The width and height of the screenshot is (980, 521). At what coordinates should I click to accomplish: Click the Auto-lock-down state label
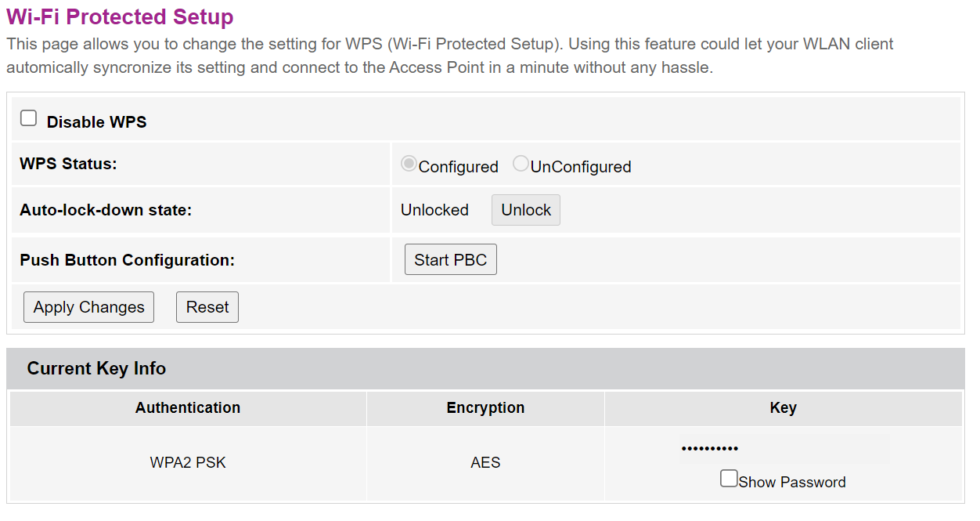(106, 210)
